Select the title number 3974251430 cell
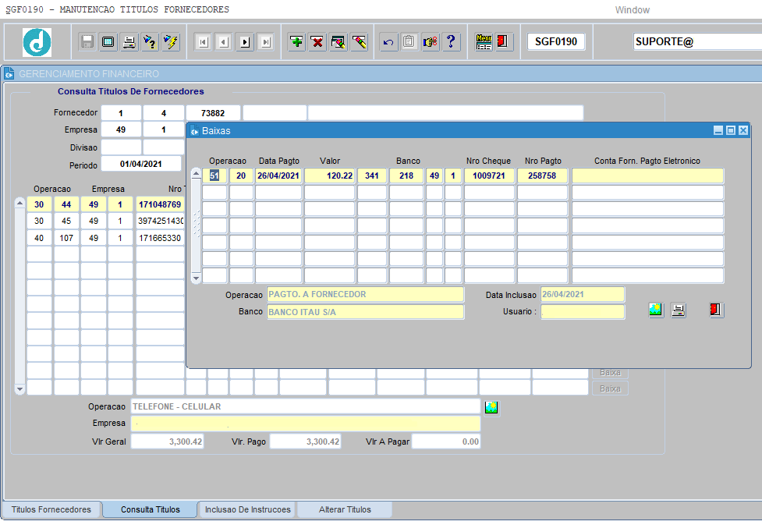 160,221
